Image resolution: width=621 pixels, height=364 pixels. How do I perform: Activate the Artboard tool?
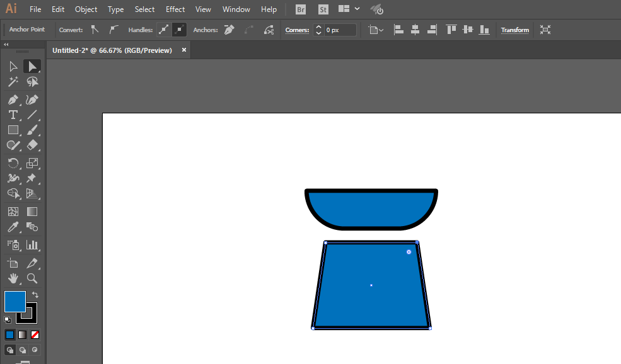[x=13, y=263]
